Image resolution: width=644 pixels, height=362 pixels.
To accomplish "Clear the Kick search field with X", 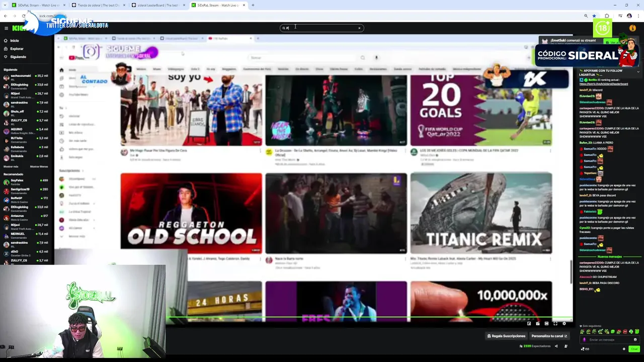I will click(359, 28).
